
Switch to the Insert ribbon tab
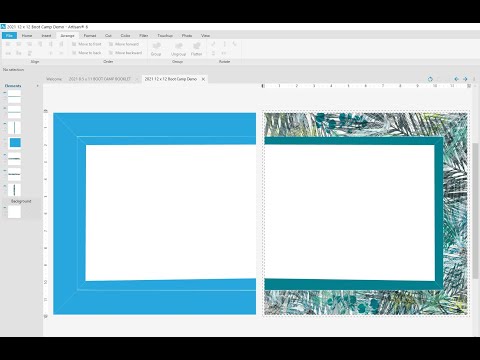[x=46, y=35]
